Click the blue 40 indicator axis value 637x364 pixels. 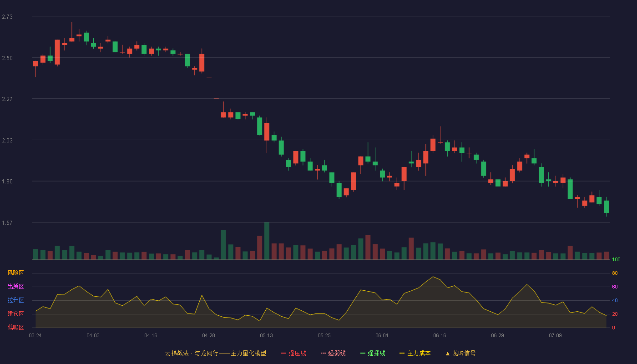click(x=615, y=300)
